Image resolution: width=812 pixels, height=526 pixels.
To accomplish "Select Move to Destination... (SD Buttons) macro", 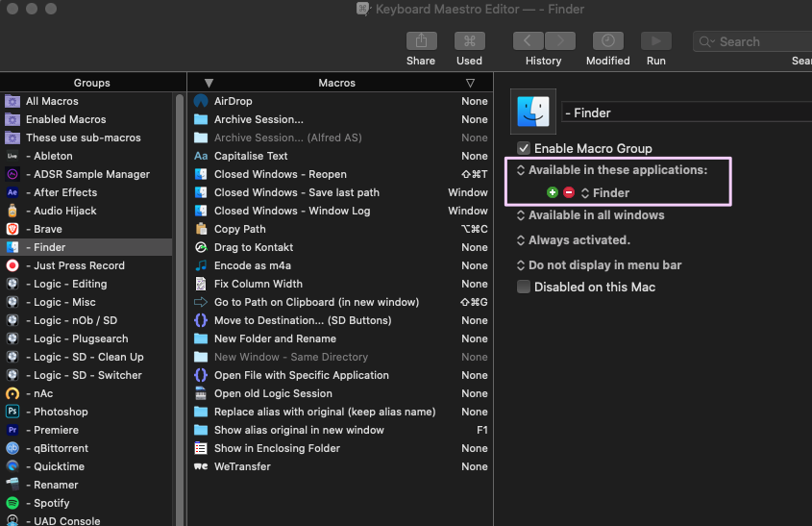I will [x=340, y=320].
